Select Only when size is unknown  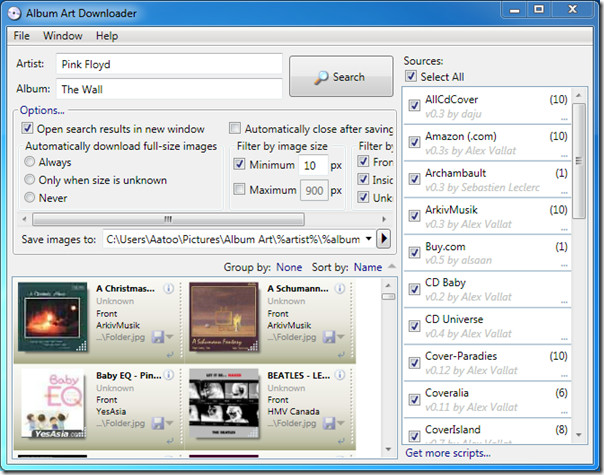coord(29,179)
